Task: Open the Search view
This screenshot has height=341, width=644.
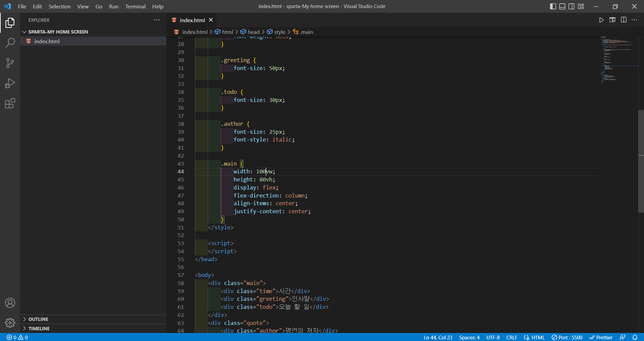Action: (x=10, y=43)
